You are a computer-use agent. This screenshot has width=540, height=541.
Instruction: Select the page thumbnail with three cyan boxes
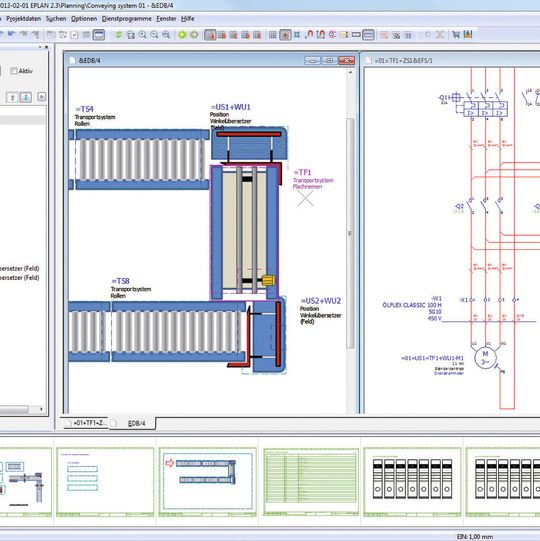[105, 482]
